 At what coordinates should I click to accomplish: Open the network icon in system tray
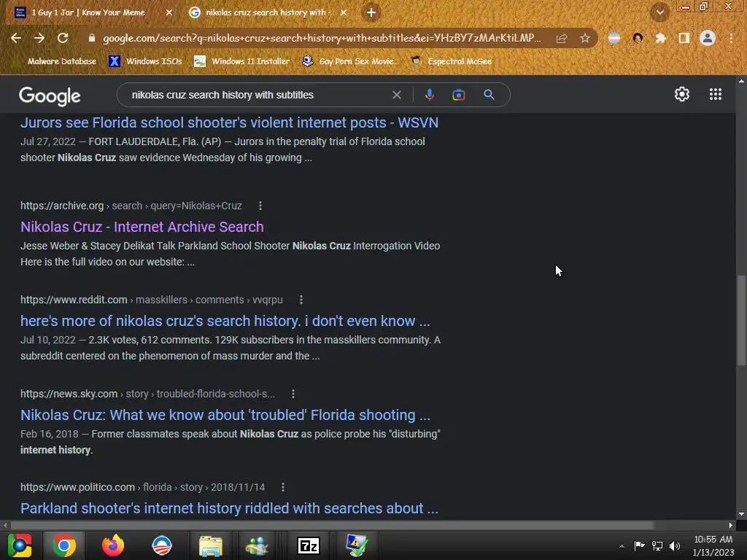(657, 546)
